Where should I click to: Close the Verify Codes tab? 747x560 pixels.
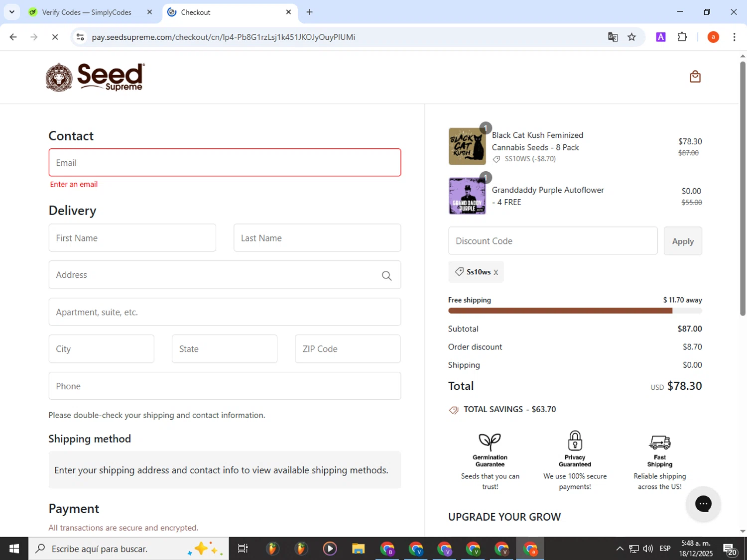pos(149,12)
